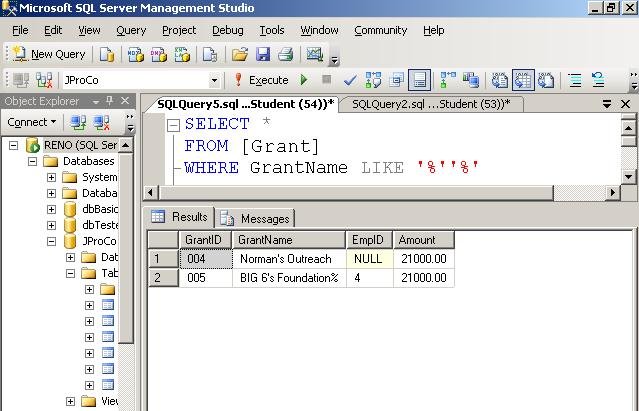Open the Tools menu
Screen dimensions: 639x411
(272, 31)
